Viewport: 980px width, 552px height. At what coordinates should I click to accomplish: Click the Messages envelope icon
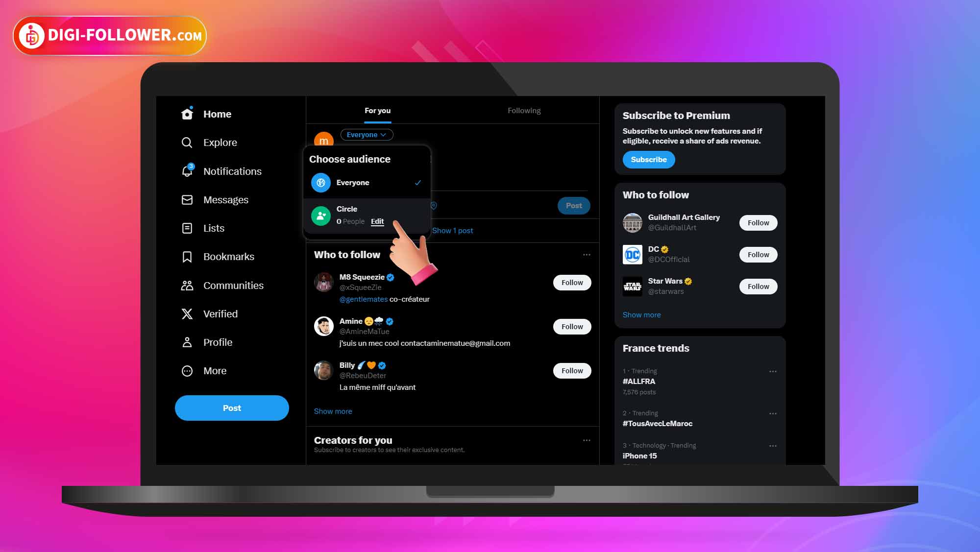click(187, 199)
